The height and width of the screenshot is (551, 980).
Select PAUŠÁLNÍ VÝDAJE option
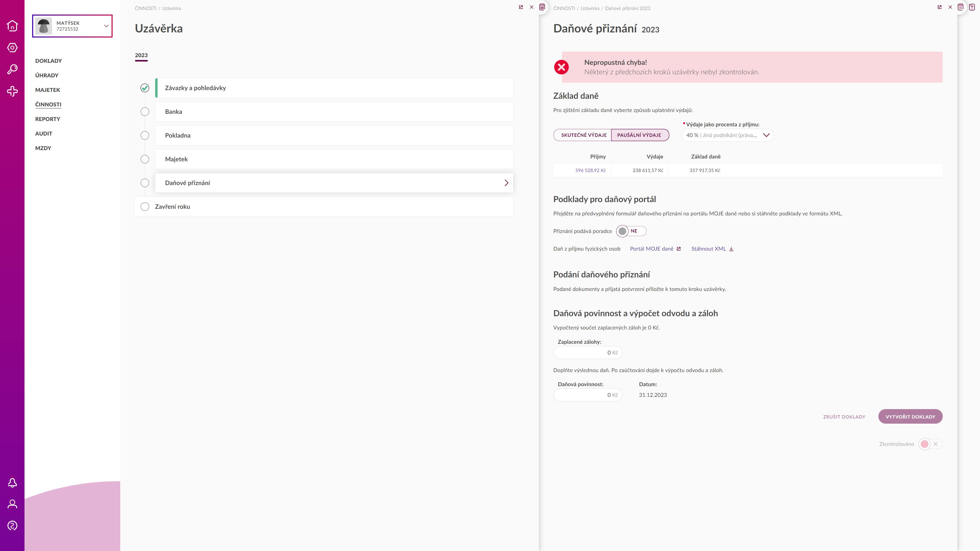(640, 135)
